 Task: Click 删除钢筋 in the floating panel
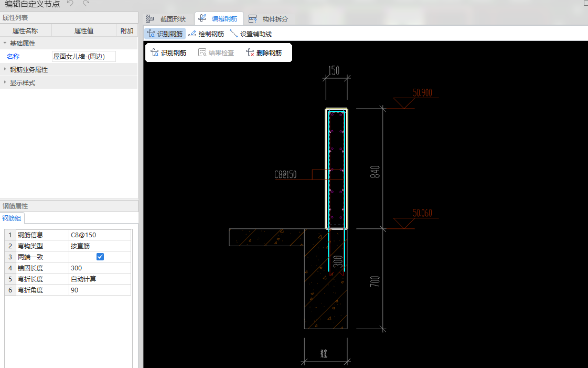click(264, 53)
